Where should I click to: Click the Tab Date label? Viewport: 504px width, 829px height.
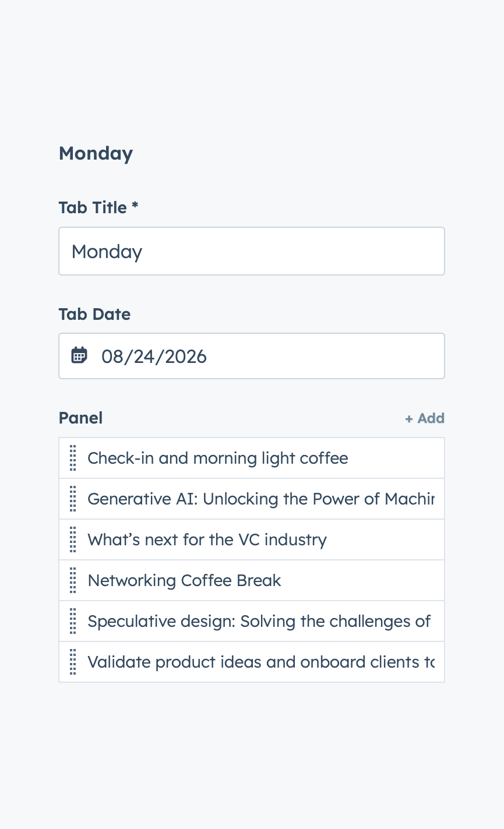(x=94, y=314)
